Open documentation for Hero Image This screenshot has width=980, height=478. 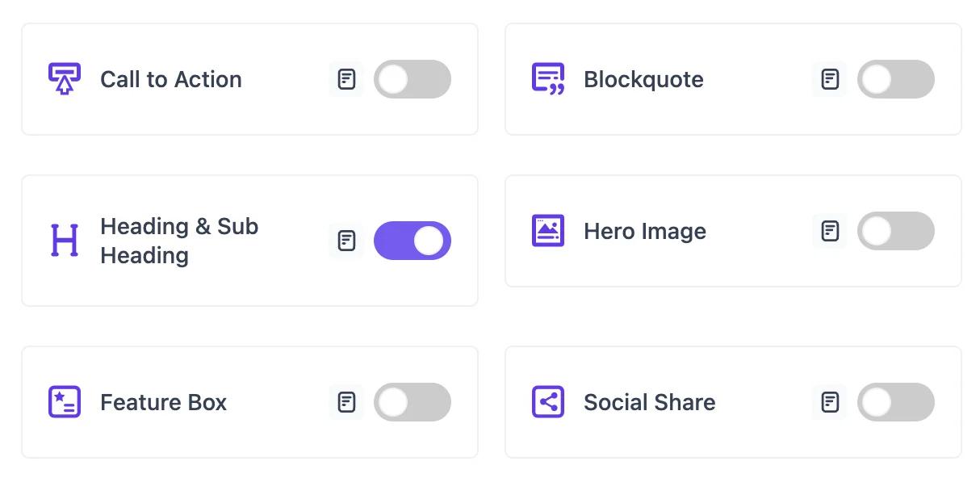tap(829, 231)
